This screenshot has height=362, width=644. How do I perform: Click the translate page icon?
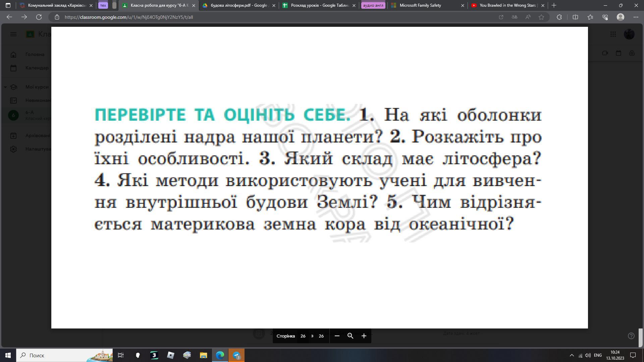515,17
